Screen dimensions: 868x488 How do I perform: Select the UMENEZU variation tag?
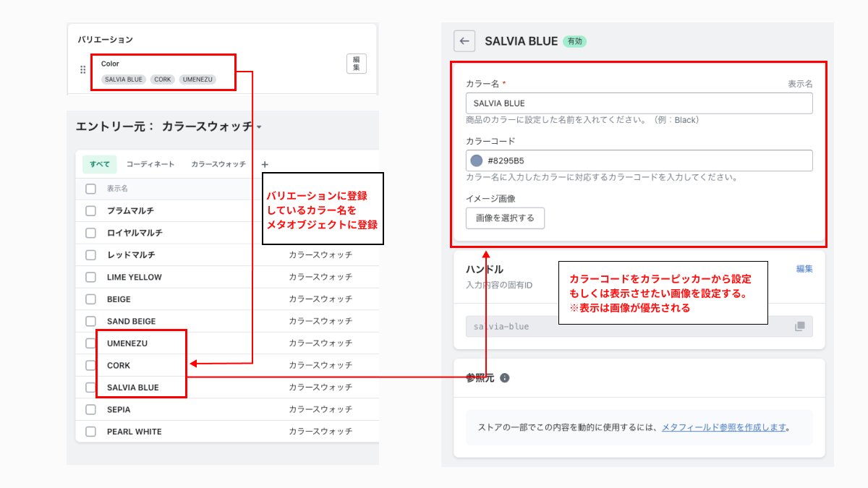(x=197, y=80)
